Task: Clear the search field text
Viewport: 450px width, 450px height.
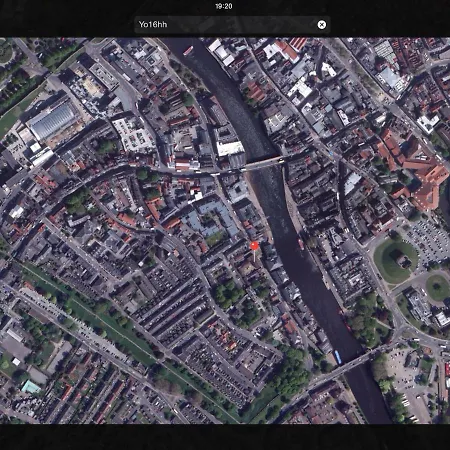Action: (x=321, y=25)
